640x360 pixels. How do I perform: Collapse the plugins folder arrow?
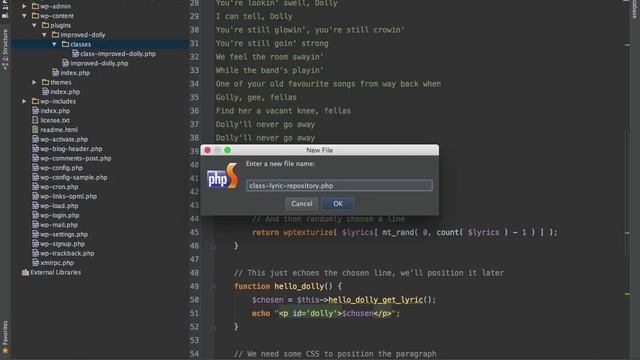pyautogui.click(x=35, y=25)
